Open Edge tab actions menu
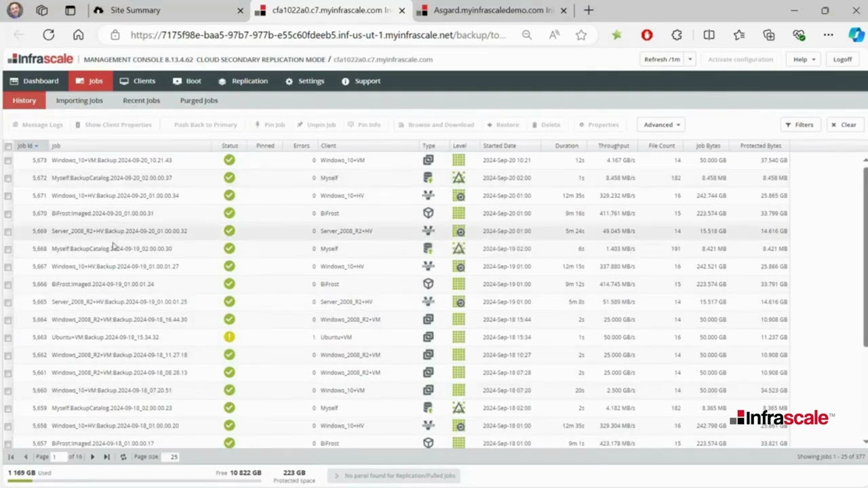This screenshot has width=868, height=488. 71,10
